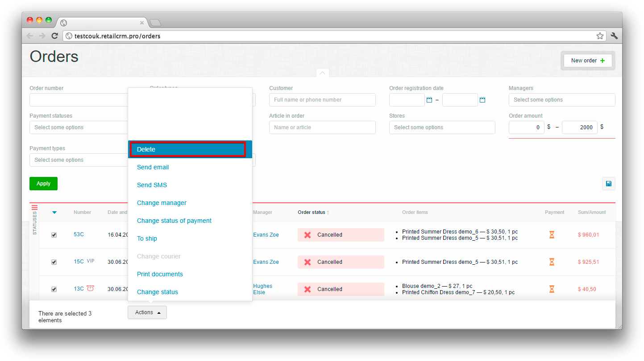This screenshot has width=644, height=361.
Task: Open order number 53C link
Action: point(79,234)
